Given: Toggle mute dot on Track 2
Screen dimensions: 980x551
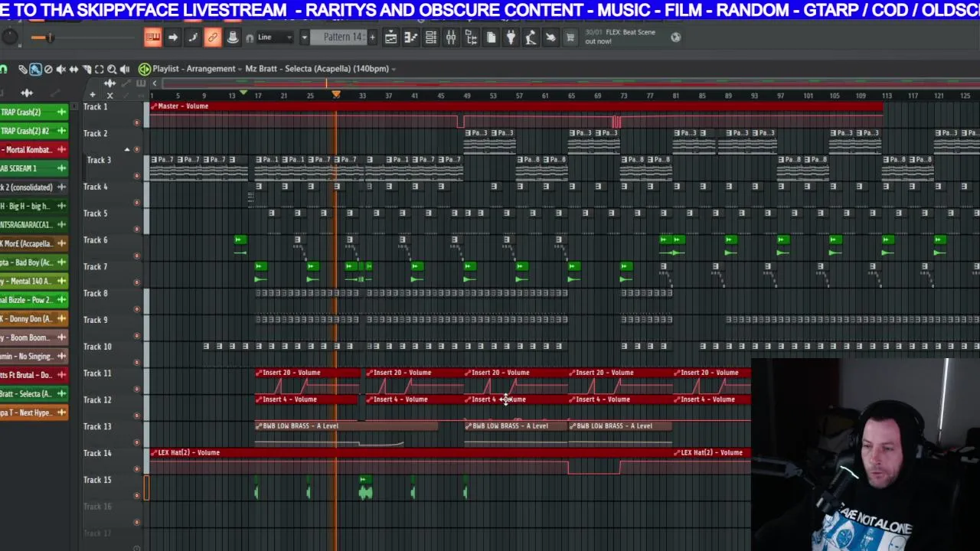Looking at the screenshot, I should point(137,149).
